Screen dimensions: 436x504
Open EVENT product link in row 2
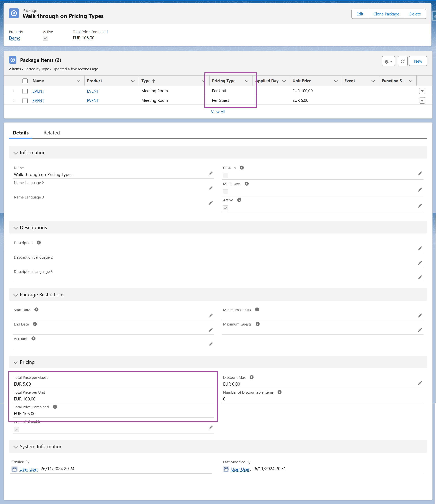[93, 100]
